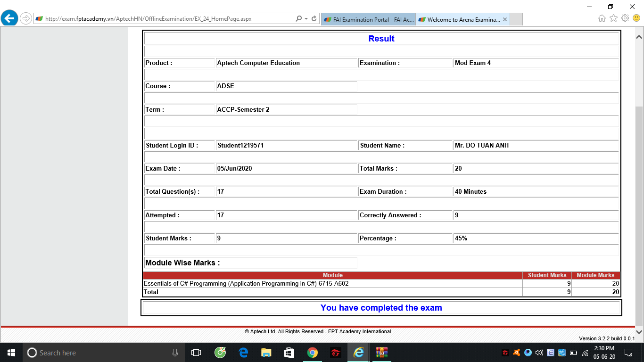Click the smiley feedback icon
This screenshot has width=644, height=362.
click(636, 18)
